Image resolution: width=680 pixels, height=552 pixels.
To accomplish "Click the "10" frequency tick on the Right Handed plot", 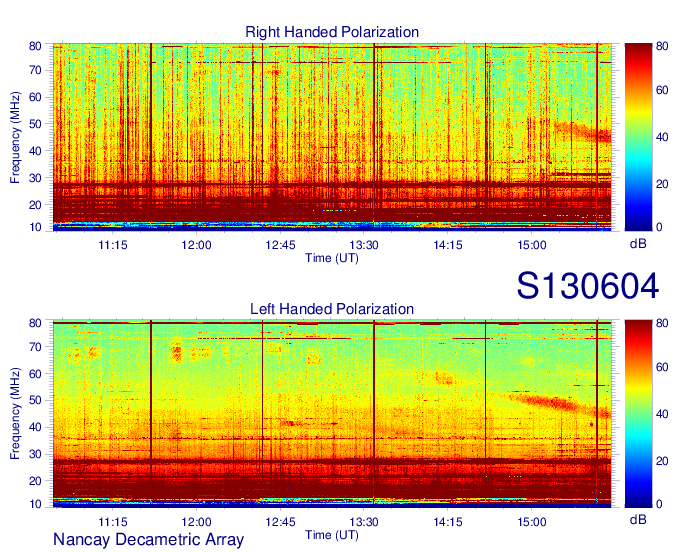I will pyautogui.click(x=35, y=227).
